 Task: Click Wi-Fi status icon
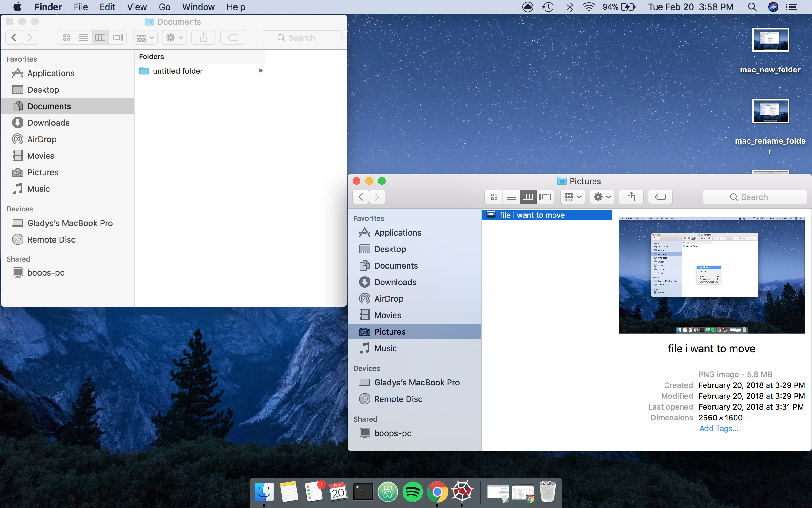(x=589, y=7)
